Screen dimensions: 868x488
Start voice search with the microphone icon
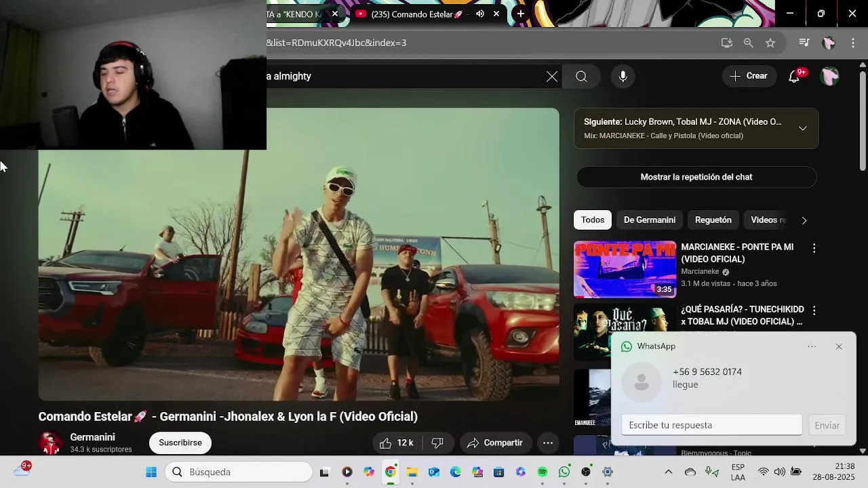623,77
